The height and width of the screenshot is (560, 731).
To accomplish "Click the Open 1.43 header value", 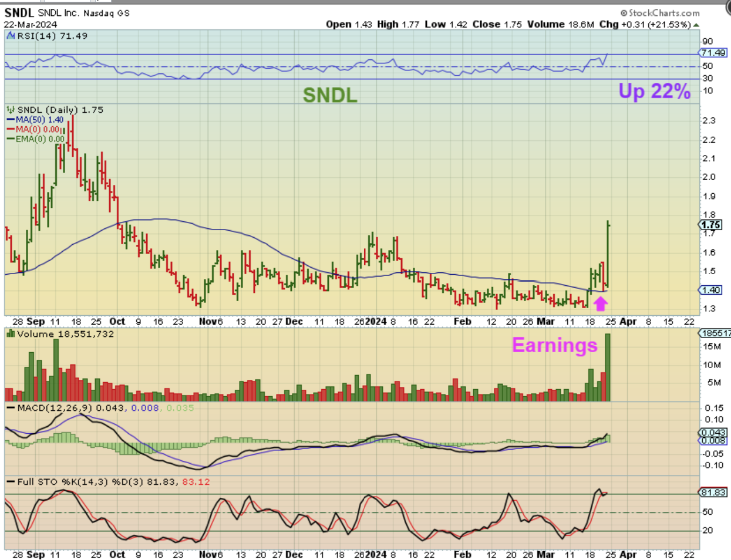I will tap(349, 25).
